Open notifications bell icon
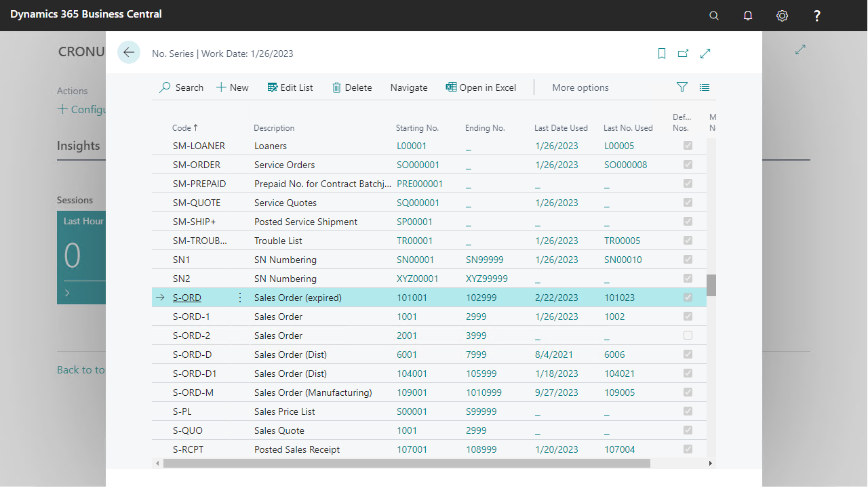Screen dimensions: 868x488 coord(748,16)
